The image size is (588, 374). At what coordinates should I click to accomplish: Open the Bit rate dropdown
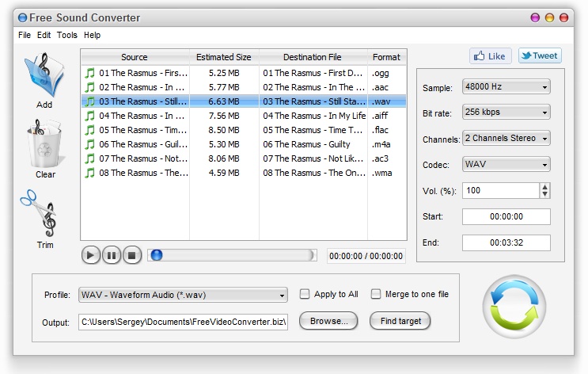point(506,113)
